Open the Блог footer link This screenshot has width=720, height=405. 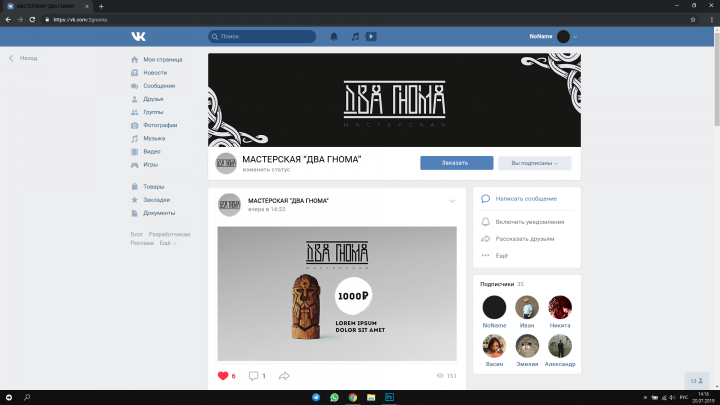point(136,234)
